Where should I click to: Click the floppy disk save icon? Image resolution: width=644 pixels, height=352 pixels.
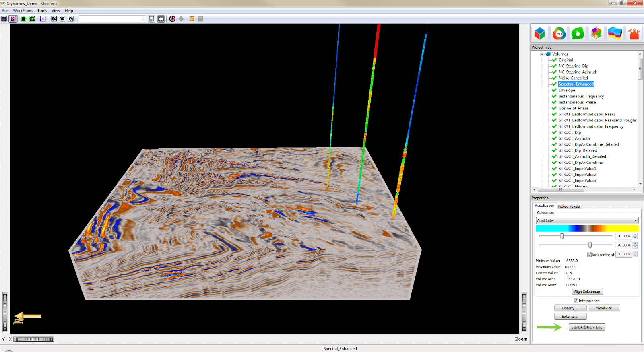[151, 19]
